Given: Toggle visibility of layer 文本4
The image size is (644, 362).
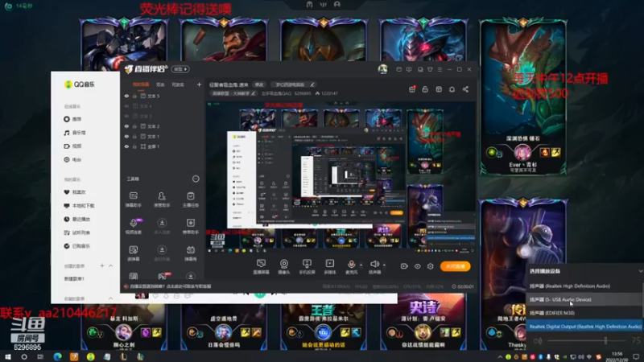Looking at the screenshot, I should click(126, 106).
